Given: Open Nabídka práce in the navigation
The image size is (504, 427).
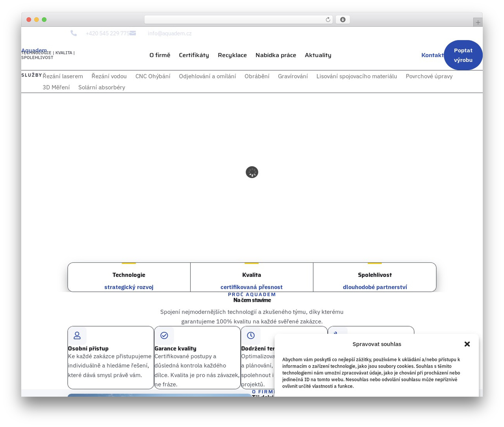Looking at the screenshot, I should (276, 55).
